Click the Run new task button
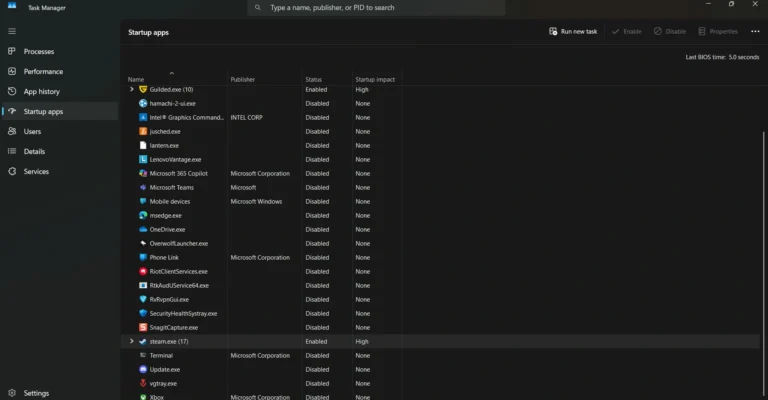The image size is (768, 400). 574,31
